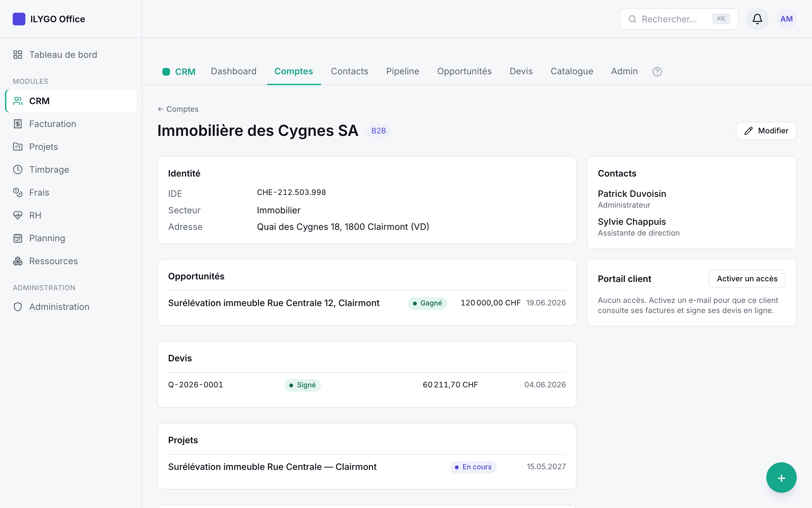
Task: Go to the Pipeline tab
Action: [403, 71]
